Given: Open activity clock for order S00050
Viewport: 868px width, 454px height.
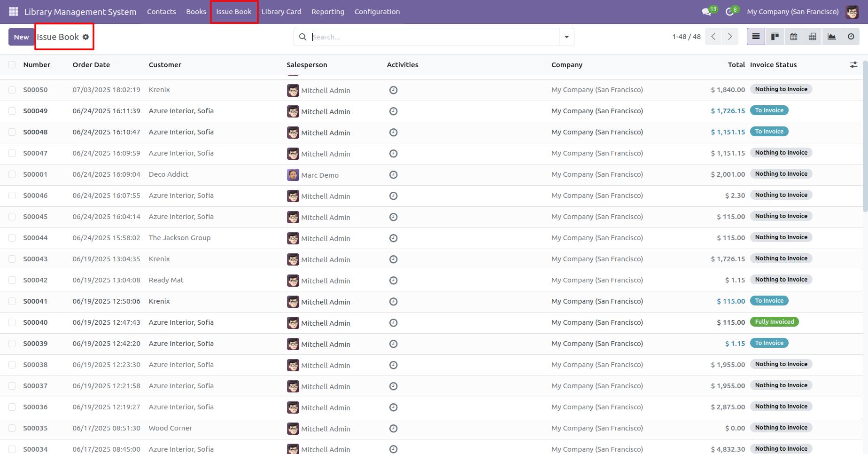Looking at the screenshot, I should pos(394,90).
